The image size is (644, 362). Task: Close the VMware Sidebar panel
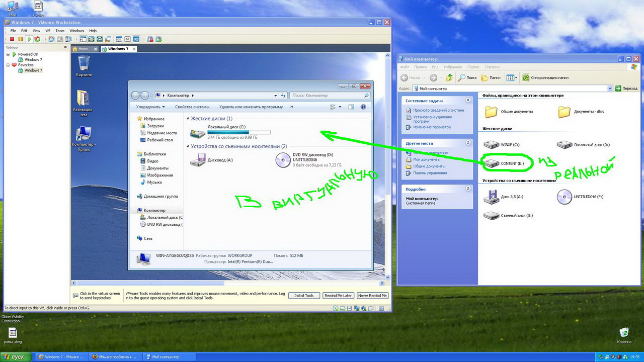(65, 47)
